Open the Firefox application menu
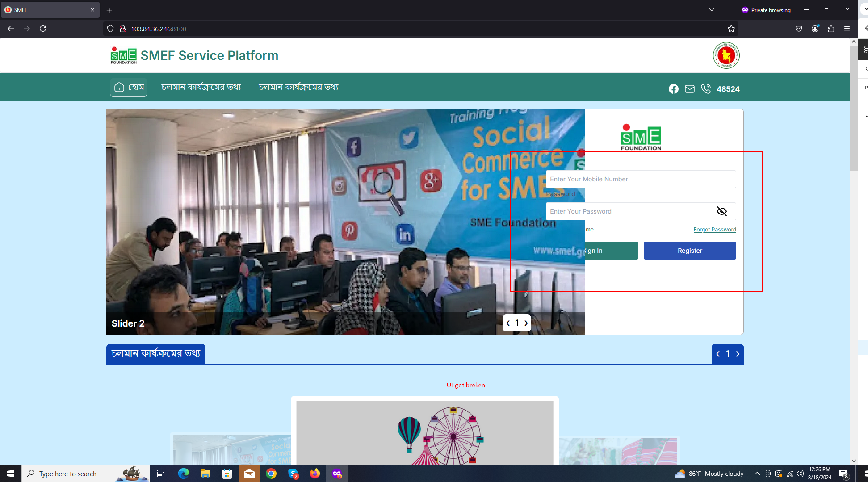The image size is (868, 482). coord(847,29)
